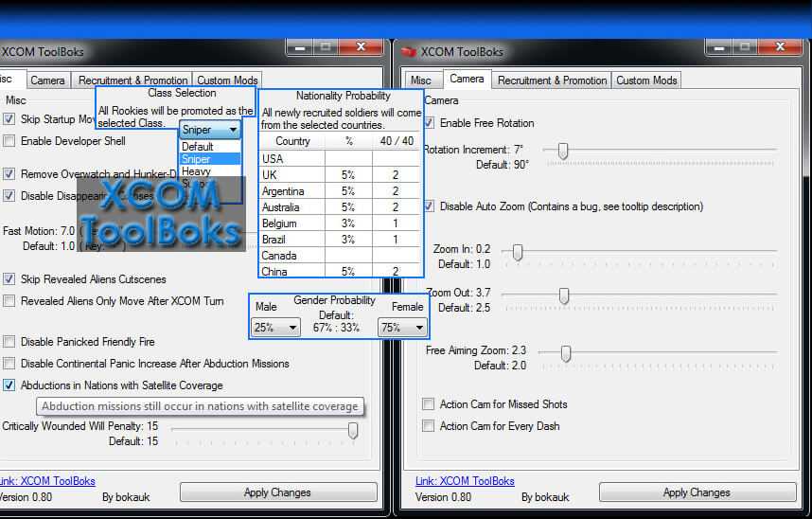Open the Custom Mods tab in right window
The image size is (812, 519).
click(646, 81)
